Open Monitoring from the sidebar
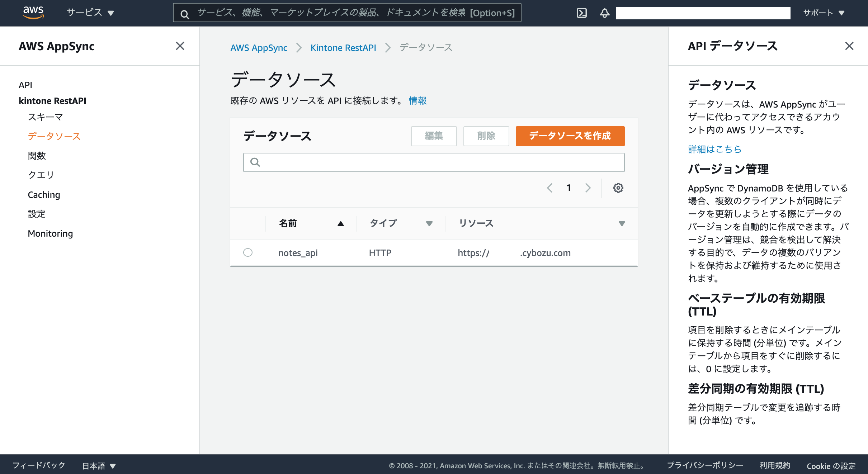Viewport: 868px width, 474px height. click(50, 233)
